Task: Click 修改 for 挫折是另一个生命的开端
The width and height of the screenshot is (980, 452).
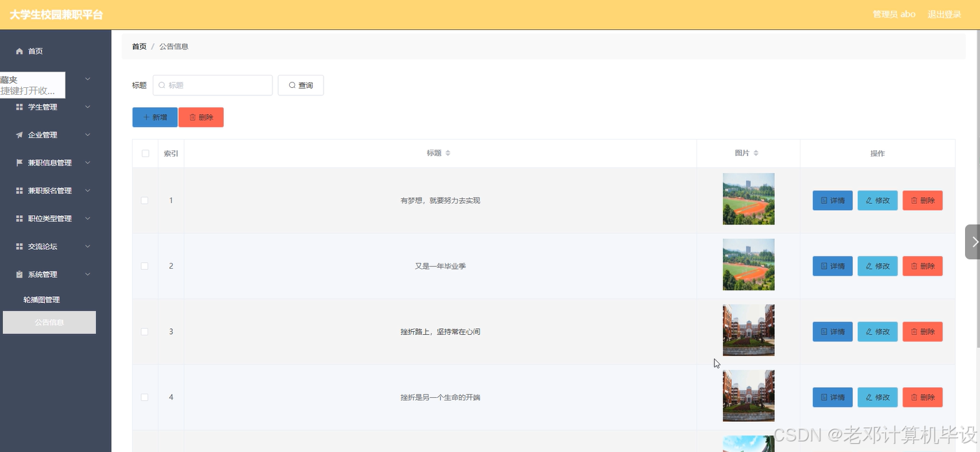Action: 877,397
